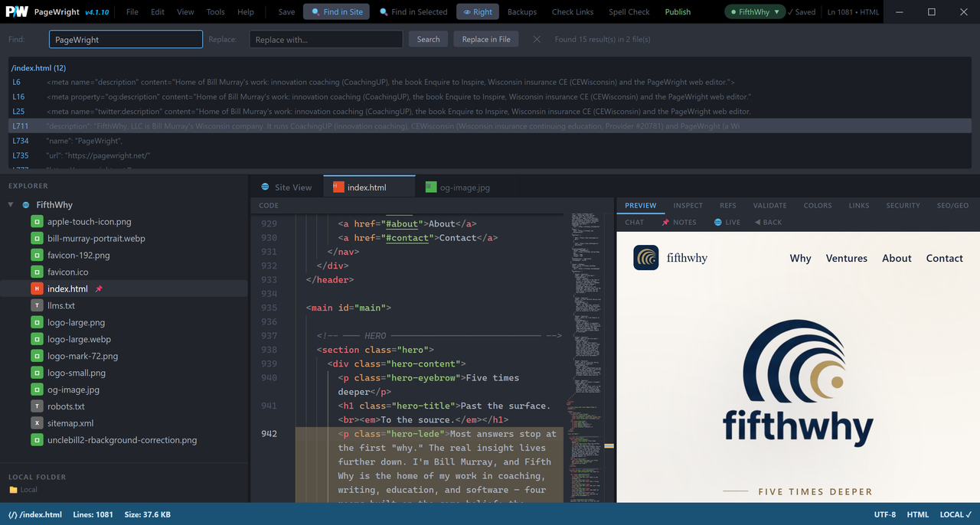Click the index.html HTML file icon in explorer
This screenshot has height=525, width=980.
click(37, 289)
